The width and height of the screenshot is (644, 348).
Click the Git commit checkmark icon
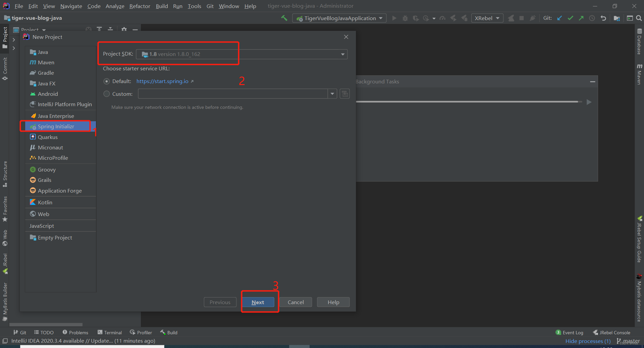(570, 18)
